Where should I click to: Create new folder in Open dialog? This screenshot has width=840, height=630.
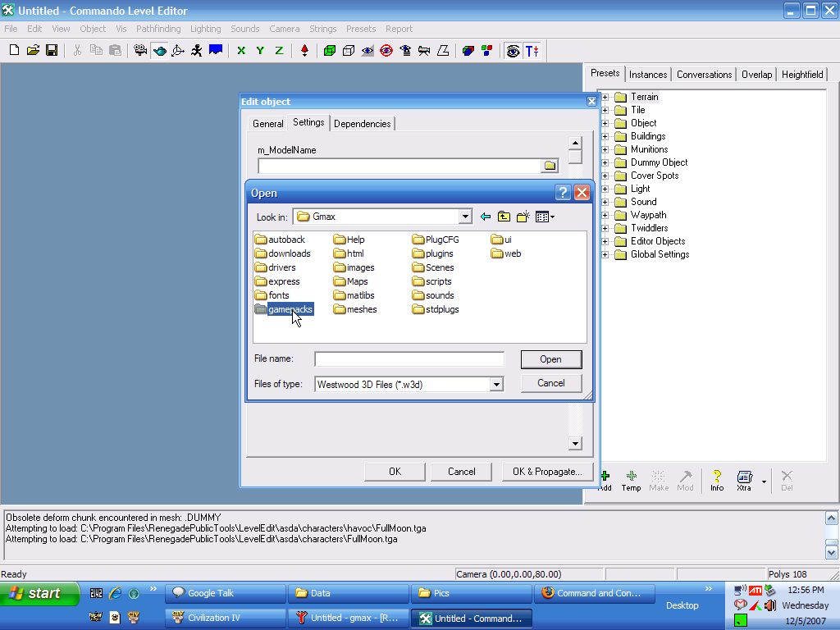pos(523,217)
